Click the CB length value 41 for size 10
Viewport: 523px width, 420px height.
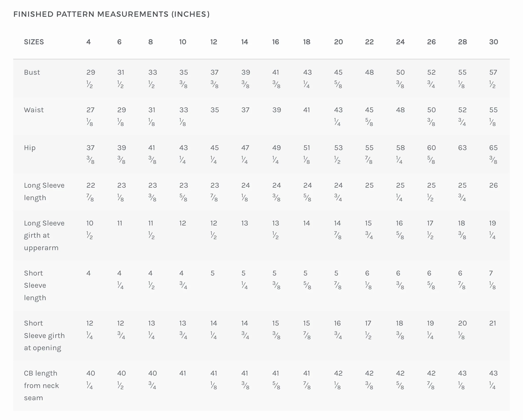[183, 373]
